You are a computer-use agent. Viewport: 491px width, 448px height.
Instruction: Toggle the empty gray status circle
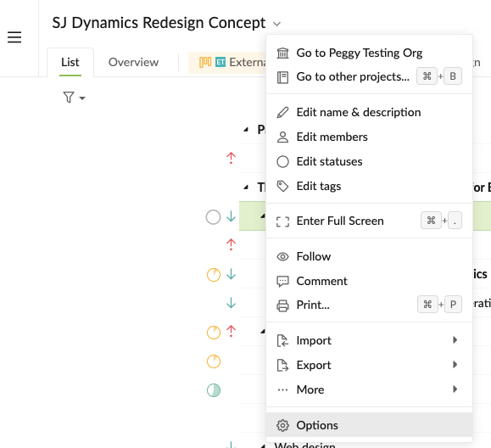point(213,217)
